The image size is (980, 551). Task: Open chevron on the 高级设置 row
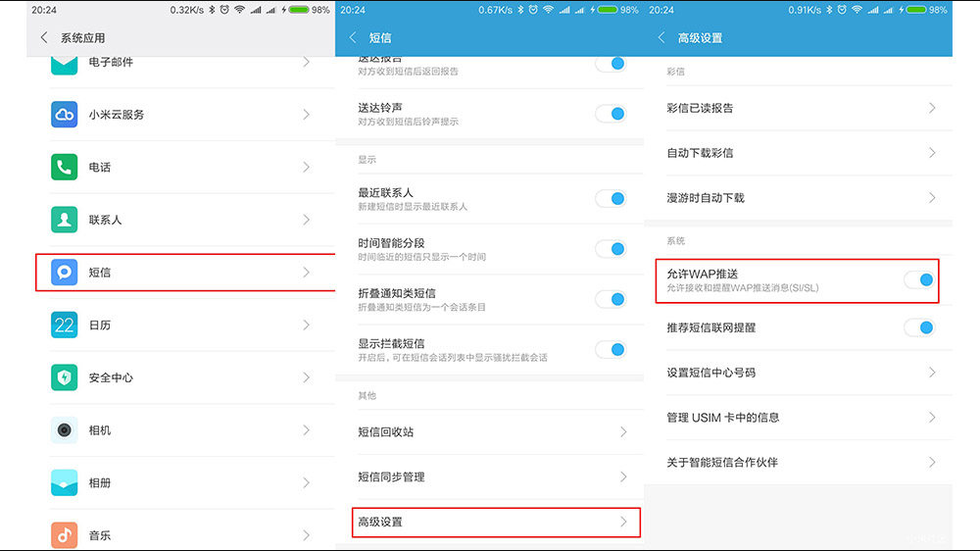tap(623, 522)
